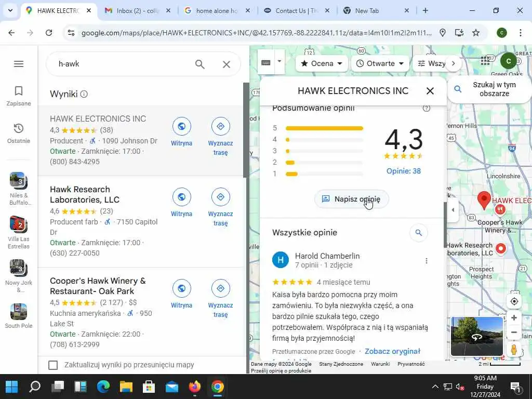Click Cooper's Hawk Winery restaurant marker
Image resolution: width=532 pixels, height=399 pixels.
click(x=500, y=210)
